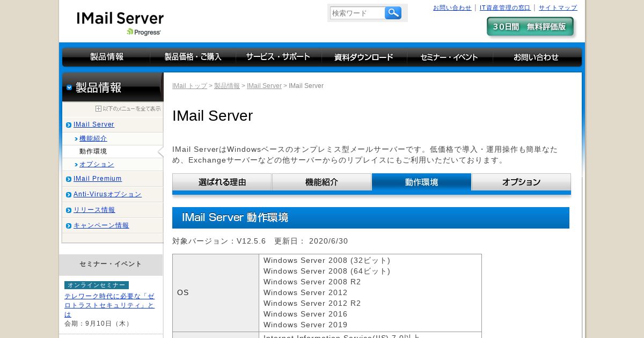Open 製品価格・ご購入 navigation menu

[193, 57]
